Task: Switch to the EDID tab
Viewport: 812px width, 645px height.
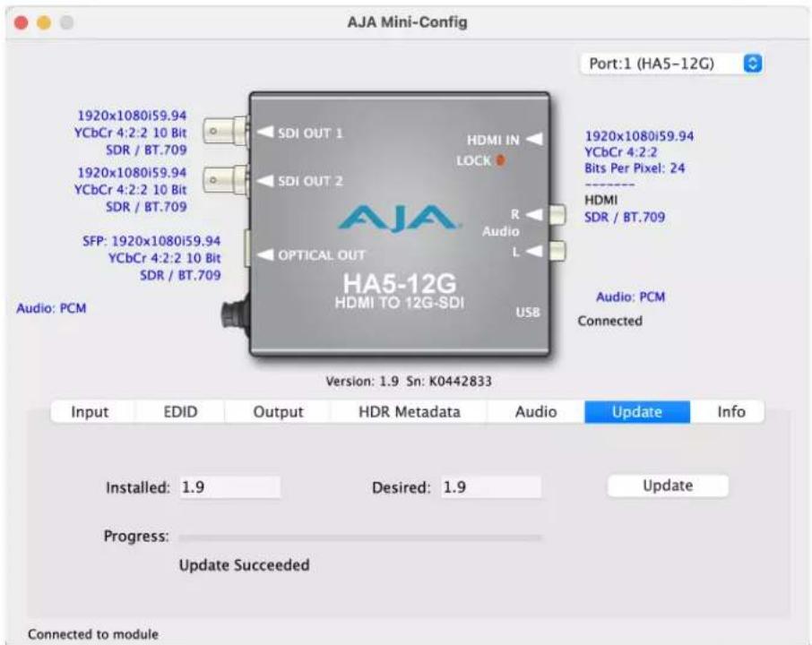Action: [x=180, y=412]
